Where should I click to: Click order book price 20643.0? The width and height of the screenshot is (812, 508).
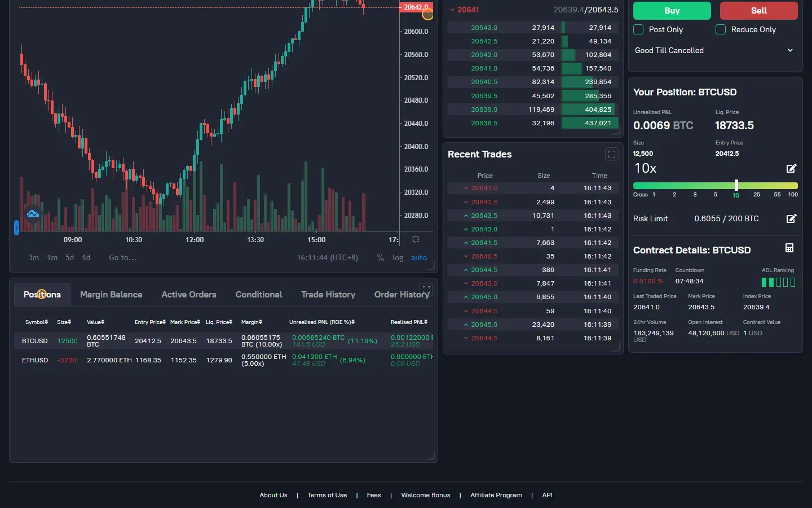tap(484, 28)
